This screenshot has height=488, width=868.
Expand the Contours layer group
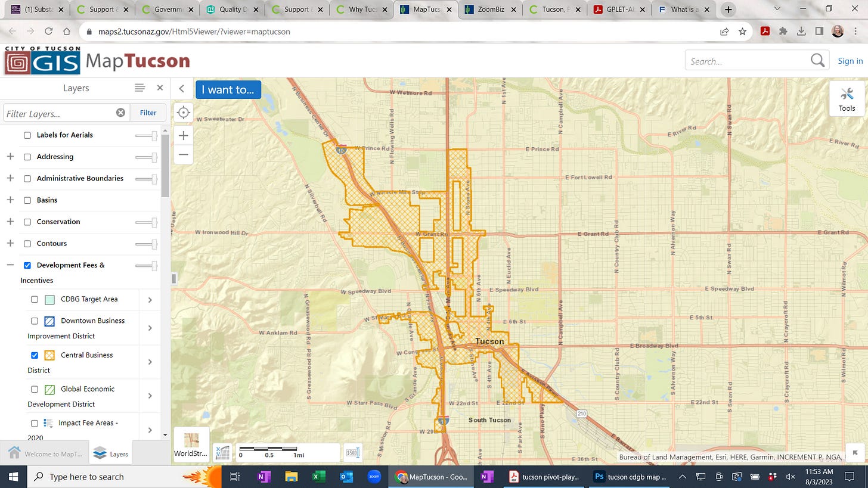tap(10, 243)
